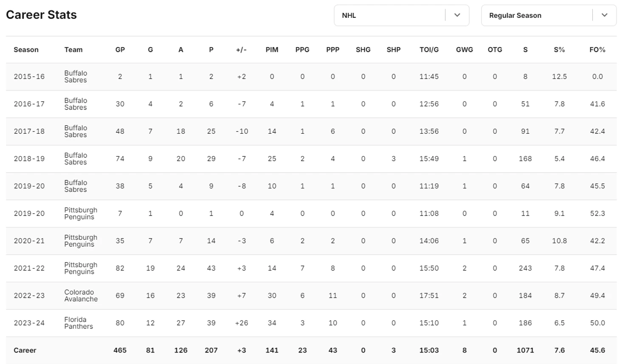
Task: Open Colorado Avalanche team link in 2022-23 row
Action: (x=81, y=296)
